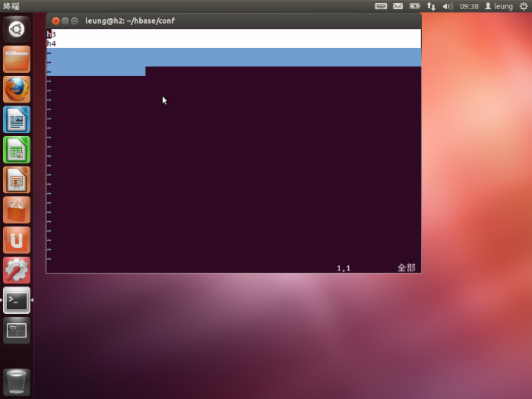532x399 pixels.
Task: Click the 09:38 clock
Action: (x=469, y=6)
